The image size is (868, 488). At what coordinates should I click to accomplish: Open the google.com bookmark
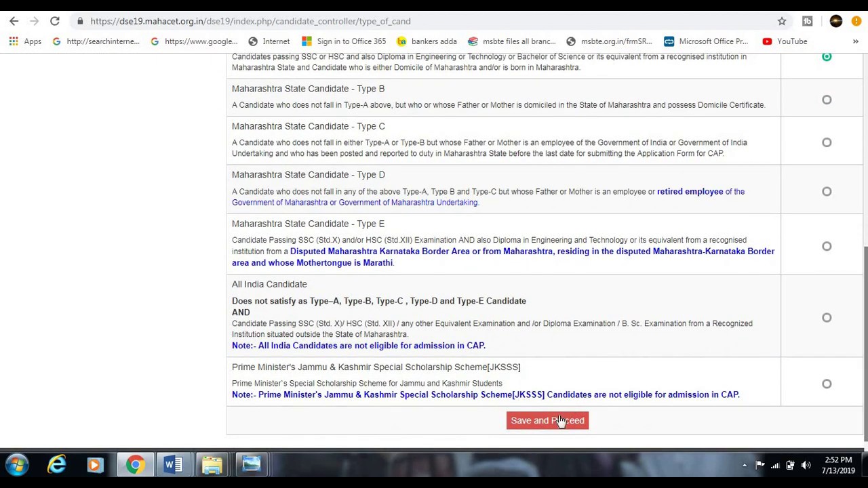point(193,41)
